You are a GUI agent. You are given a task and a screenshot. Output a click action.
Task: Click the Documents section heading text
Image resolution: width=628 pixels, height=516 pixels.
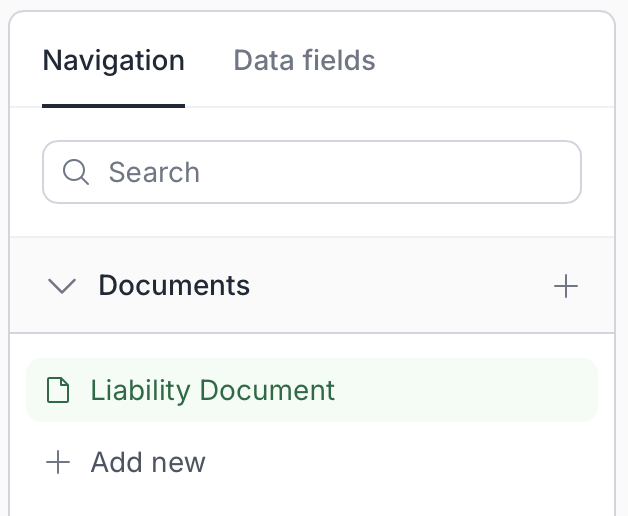174,286
